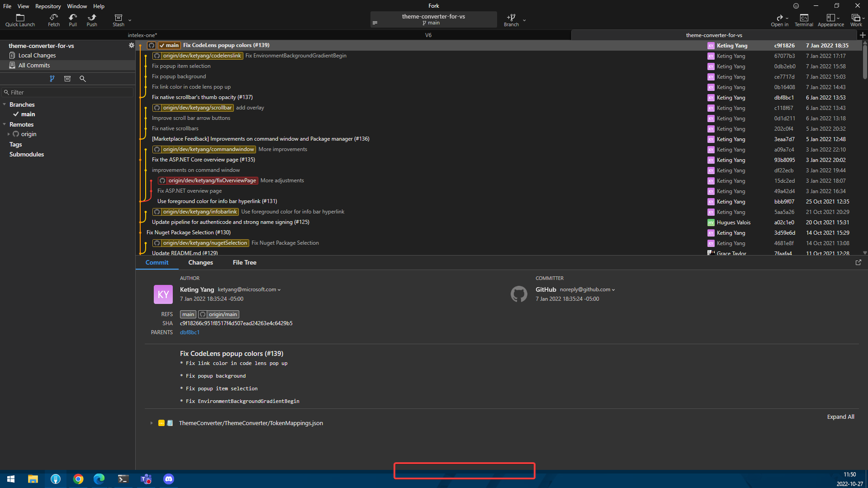Follow the parent commit dbf8bc1 link
Image resolution: width=868 pixels, height=488 pixels.
click(x=190, y=332)
